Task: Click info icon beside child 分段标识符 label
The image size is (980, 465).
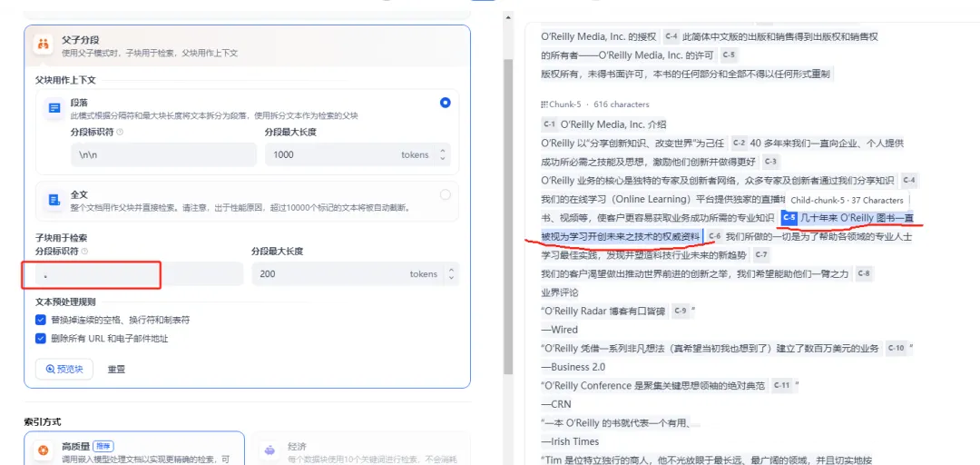Action: [84, 251]
